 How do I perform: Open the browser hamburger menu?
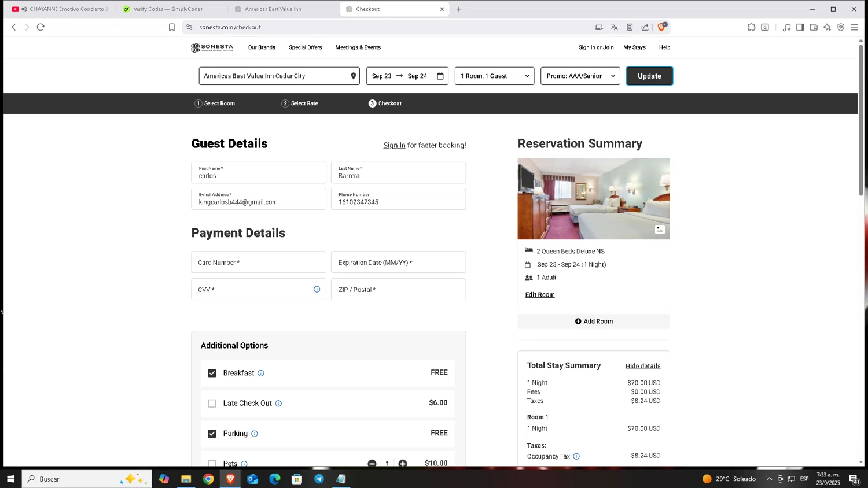tap(854, 27)
